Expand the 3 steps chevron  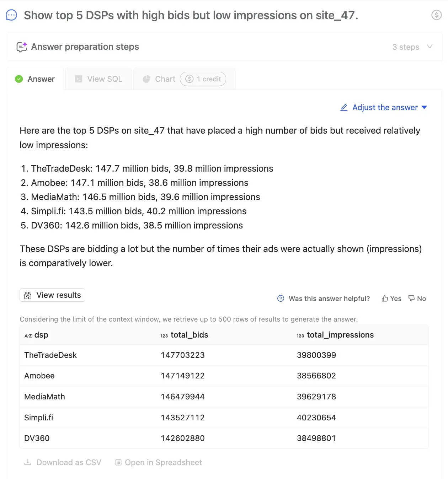point(430,47)
